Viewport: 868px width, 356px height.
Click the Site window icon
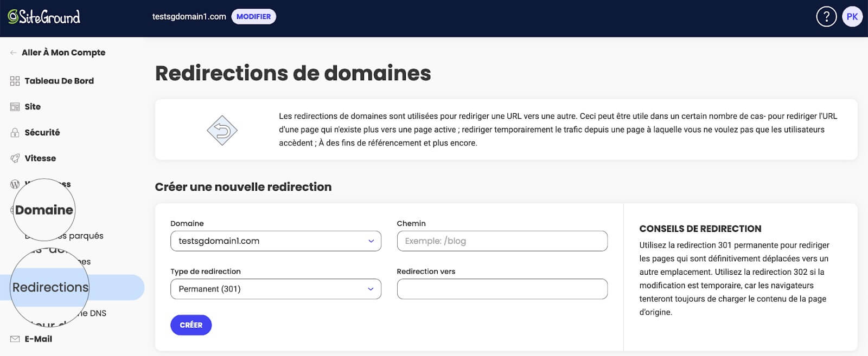[x=15, y=107]
